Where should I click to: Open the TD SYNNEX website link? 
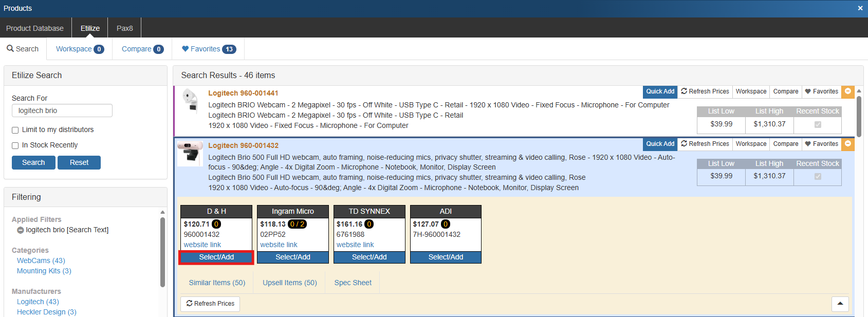355,245
